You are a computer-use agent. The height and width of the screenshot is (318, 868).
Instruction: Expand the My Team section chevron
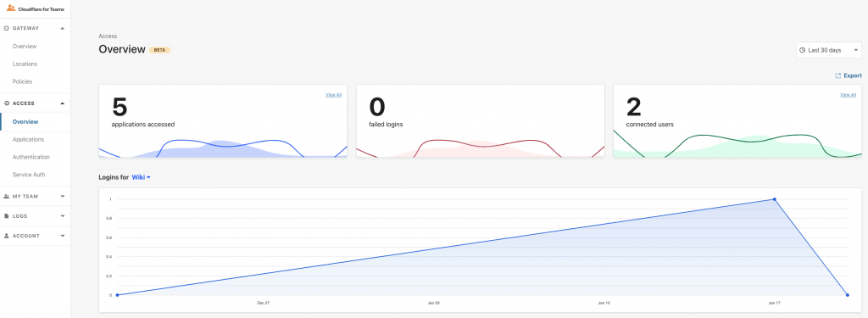(x=63, y=196)
